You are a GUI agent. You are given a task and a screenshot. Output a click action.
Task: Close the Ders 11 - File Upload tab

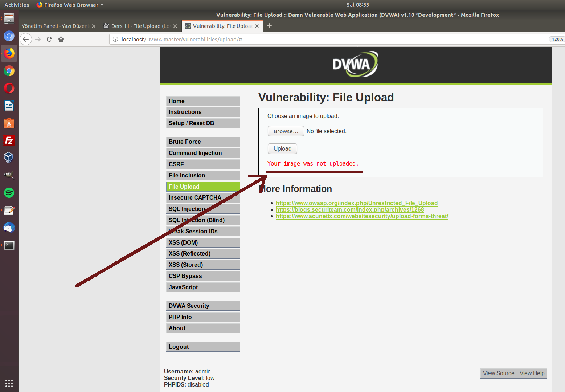pyautogui.click(x=175, y=26)
